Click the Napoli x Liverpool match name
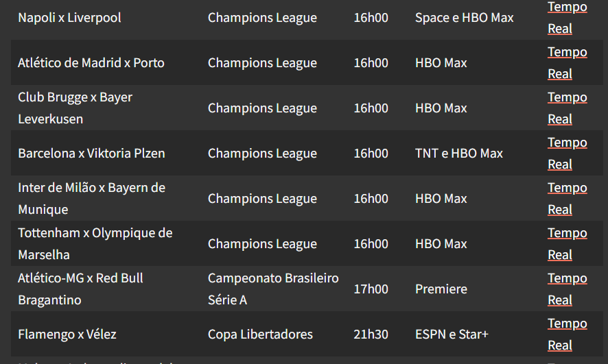 coord(69,18)
